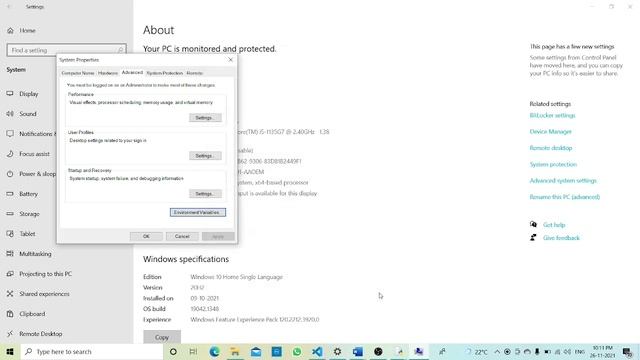Click the clock showing 26-11-2021

(603, 351)
